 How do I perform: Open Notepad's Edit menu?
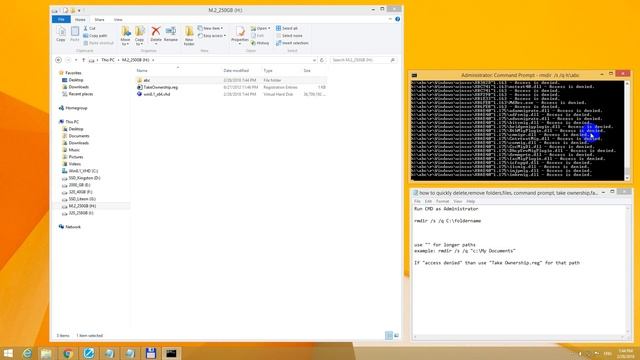click(x=428, y=201)
